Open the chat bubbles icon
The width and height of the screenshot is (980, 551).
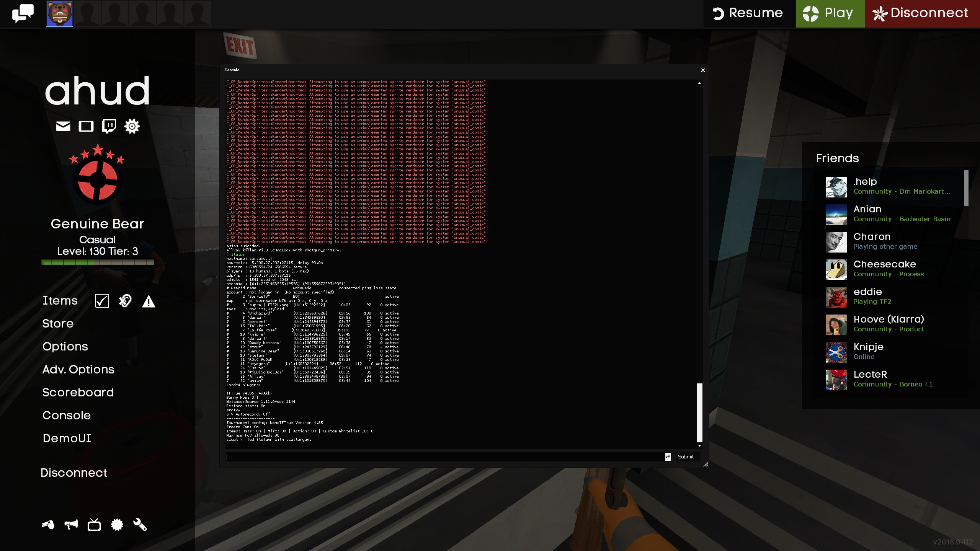point(23,13)
